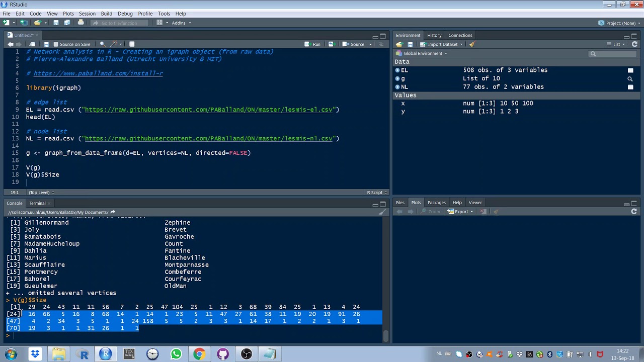Open the Global Environment dropdown

click(x=422, y=53)
